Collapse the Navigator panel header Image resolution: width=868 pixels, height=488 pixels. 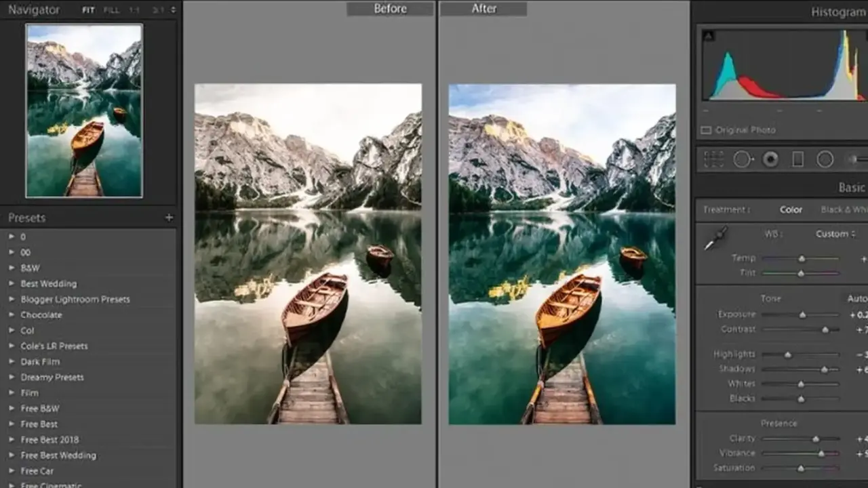point(34,10)
